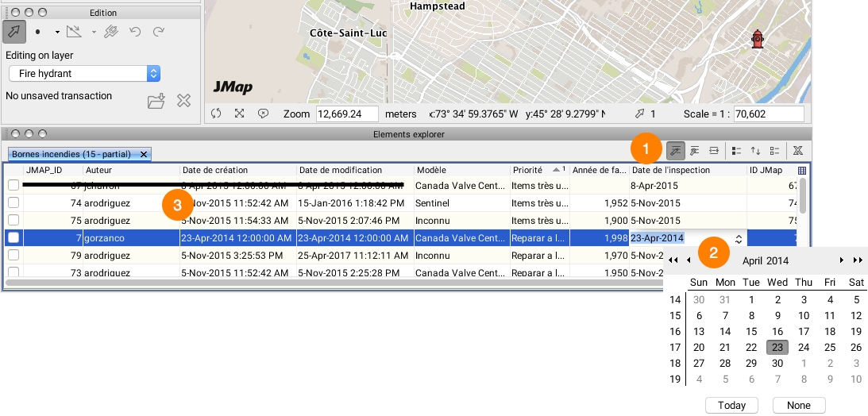
Task: Export table with the Excel icon
Action: pos(797,150)
